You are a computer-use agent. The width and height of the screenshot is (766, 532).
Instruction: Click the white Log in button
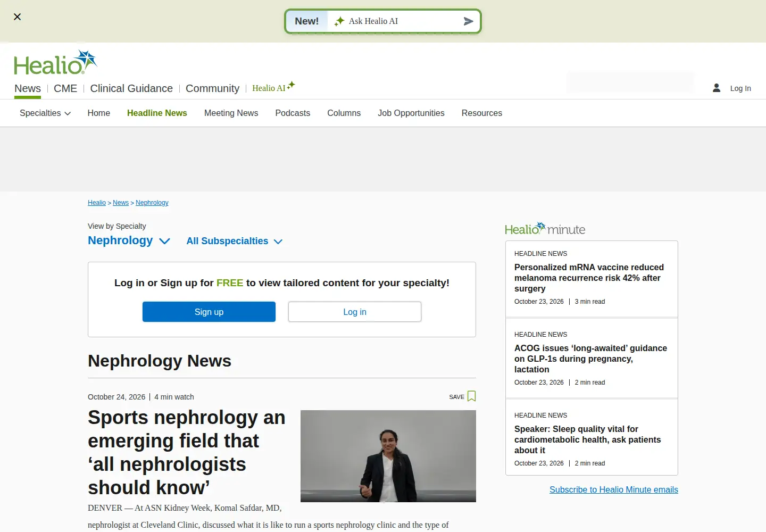point(355,312)
